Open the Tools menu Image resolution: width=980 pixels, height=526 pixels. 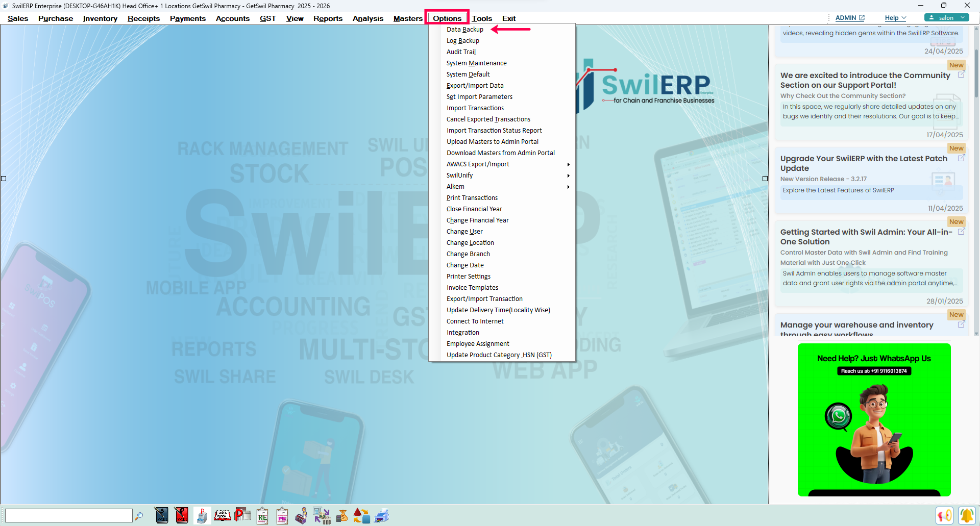[482, 18]
